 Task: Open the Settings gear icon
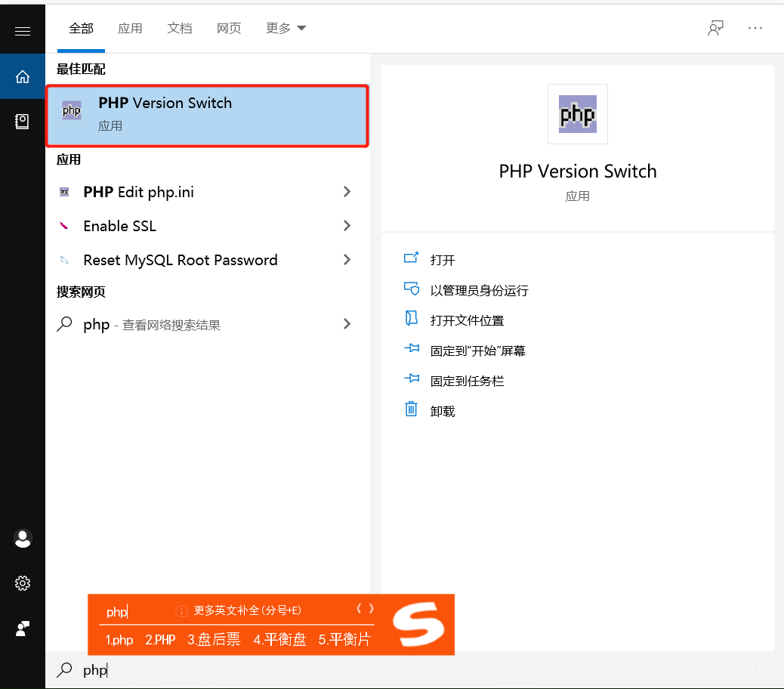23,583
